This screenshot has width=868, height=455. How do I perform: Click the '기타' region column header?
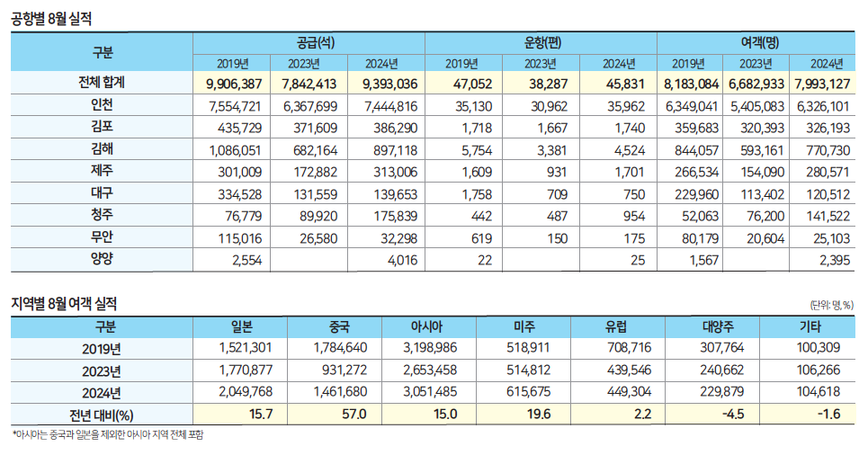(810, 327)
